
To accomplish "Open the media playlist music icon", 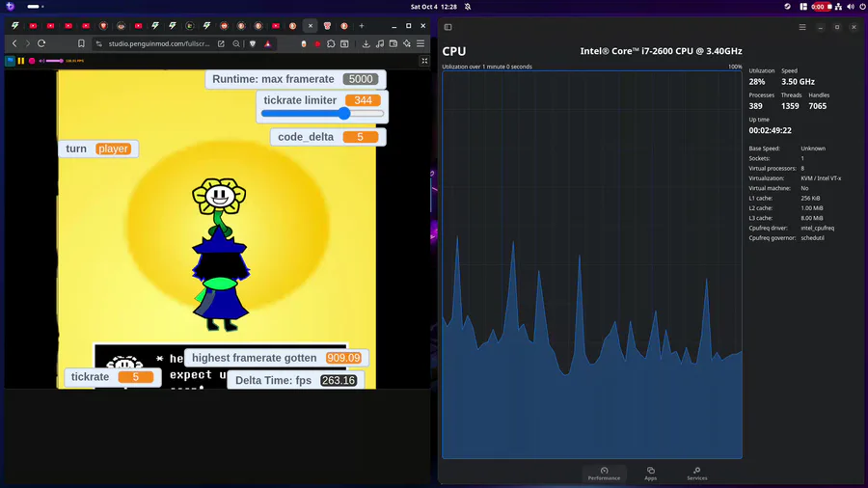I will [x=380, y=43].
